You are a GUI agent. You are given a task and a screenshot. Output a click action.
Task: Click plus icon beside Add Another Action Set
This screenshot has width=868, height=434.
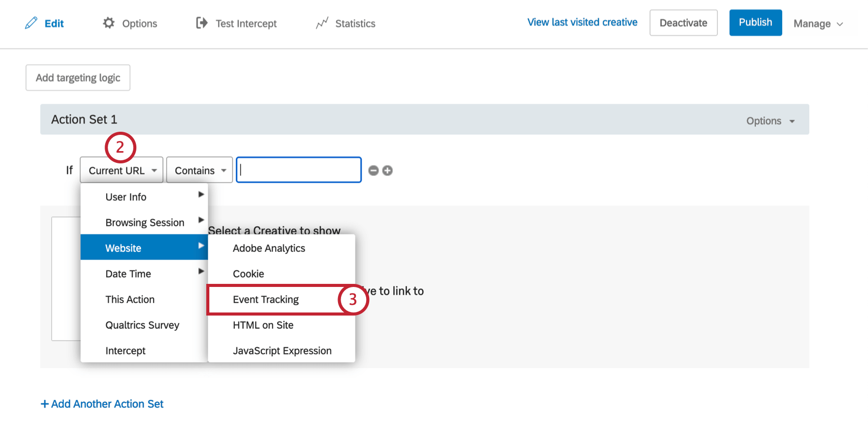click(45, 404)
